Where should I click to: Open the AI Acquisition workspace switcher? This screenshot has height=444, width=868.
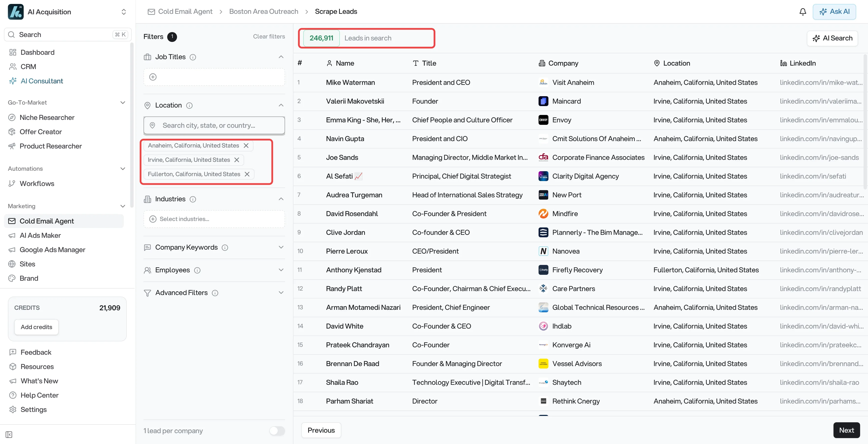click(124, 12)
